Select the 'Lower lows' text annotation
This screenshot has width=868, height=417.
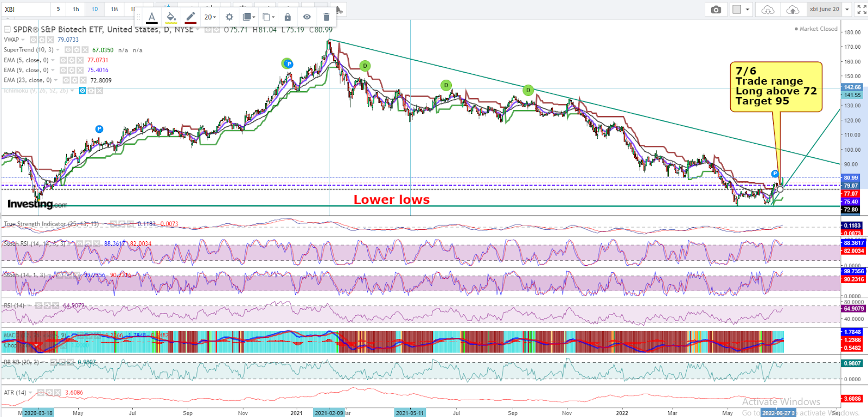pos(392,200)
